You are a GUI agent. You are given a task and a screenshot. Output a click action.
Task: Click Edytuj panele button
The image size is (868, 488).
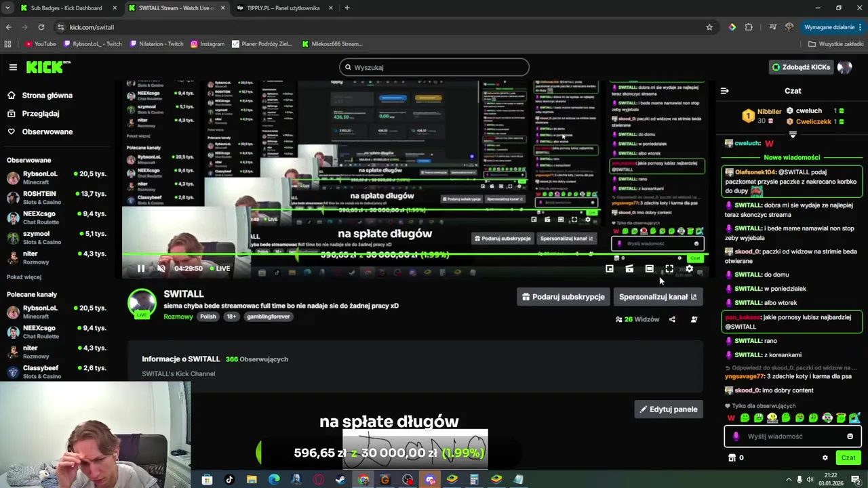[x=669, y=409]
